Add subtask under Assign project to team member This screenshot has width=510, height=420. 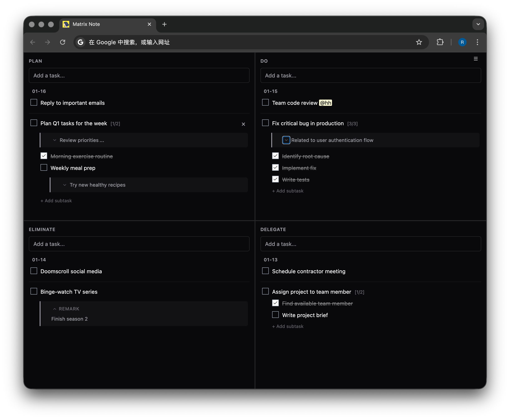[288, 326]
